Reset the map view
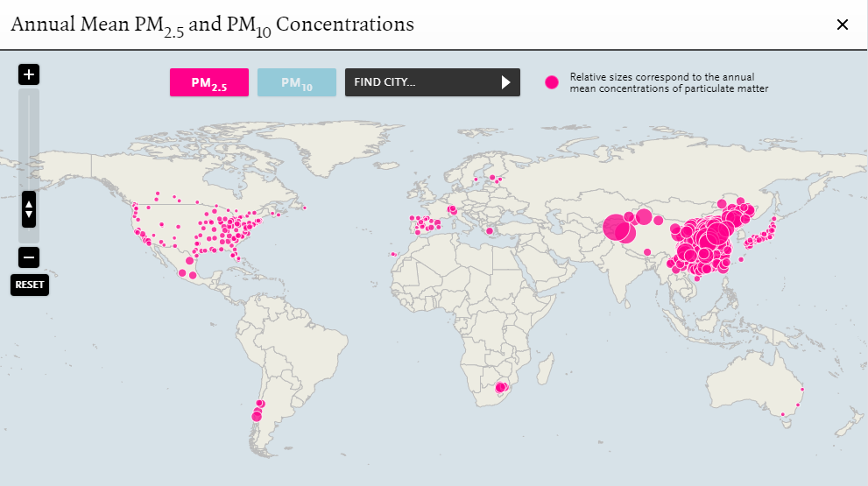The height and width of the screenshot is (486, 868). (29, 285)
